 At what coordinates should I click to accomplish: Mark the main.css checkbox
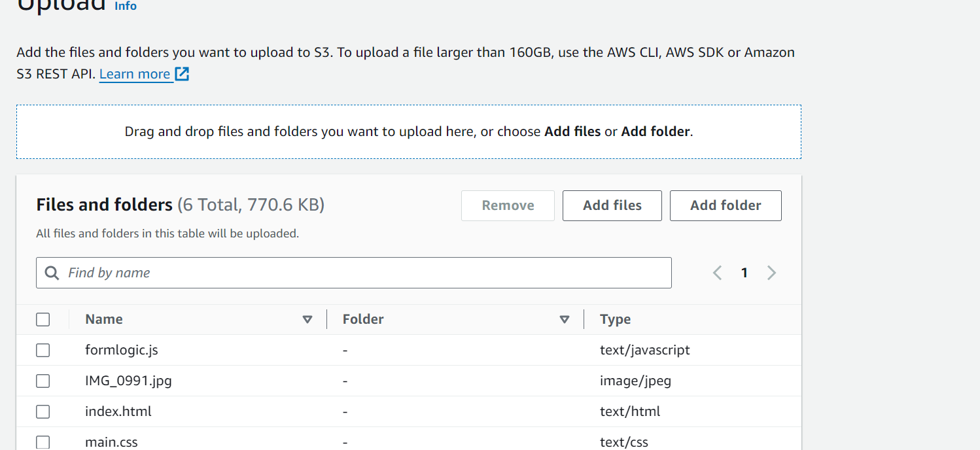click(x=43, y=442)
